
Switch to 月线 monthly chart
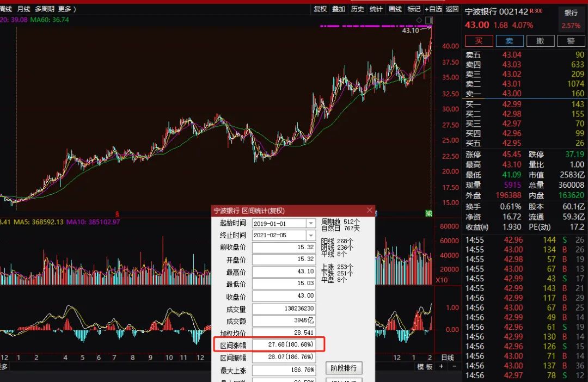[23, 9]
